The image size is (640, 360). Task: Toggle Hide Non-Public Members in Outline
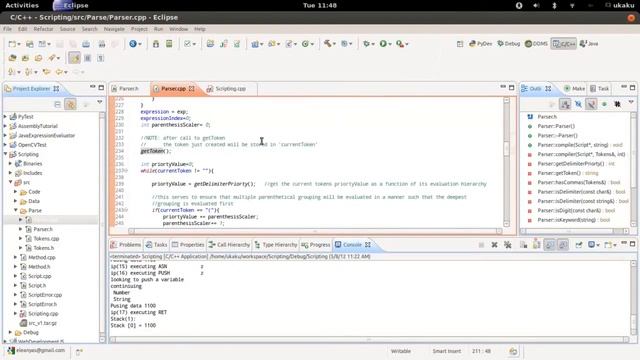pos(604,104)
